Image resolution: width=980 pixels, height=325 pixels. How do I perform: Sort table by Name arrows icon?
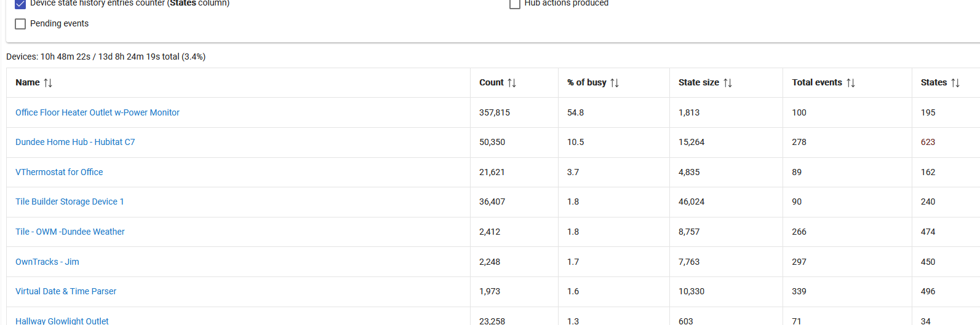coord(48,83)
